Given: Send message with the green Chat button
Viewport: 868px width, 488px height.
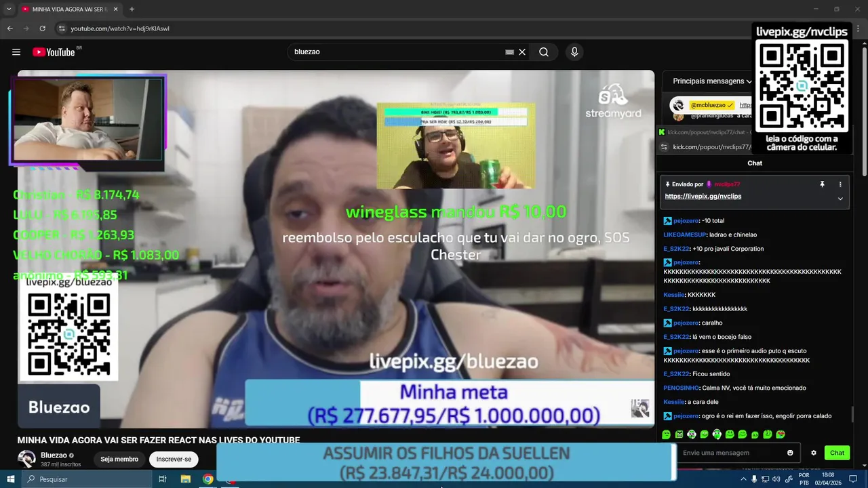Looking at the screenshot, I should pos(837,453).
